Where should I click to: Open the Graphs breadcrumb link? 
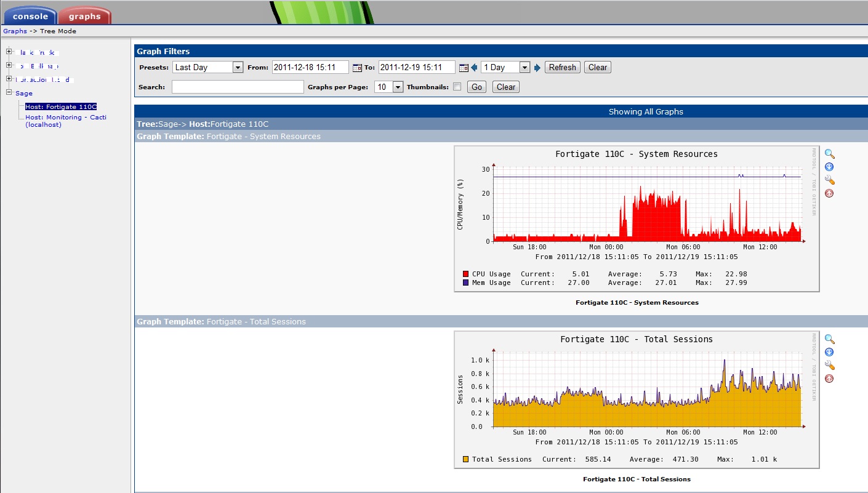(x=15, y=31)
